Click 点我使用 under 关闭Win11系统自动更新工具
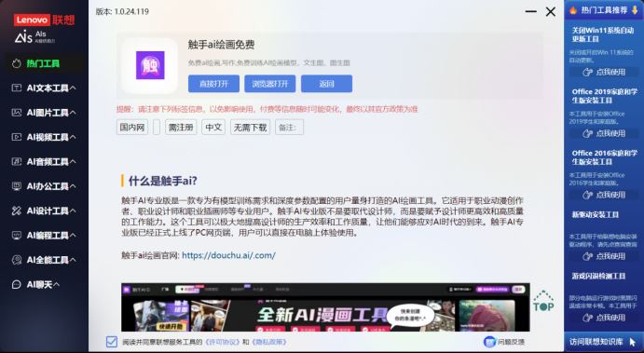Image resolution: width=644 pixels, height=353 pixels. coord(604,73)
